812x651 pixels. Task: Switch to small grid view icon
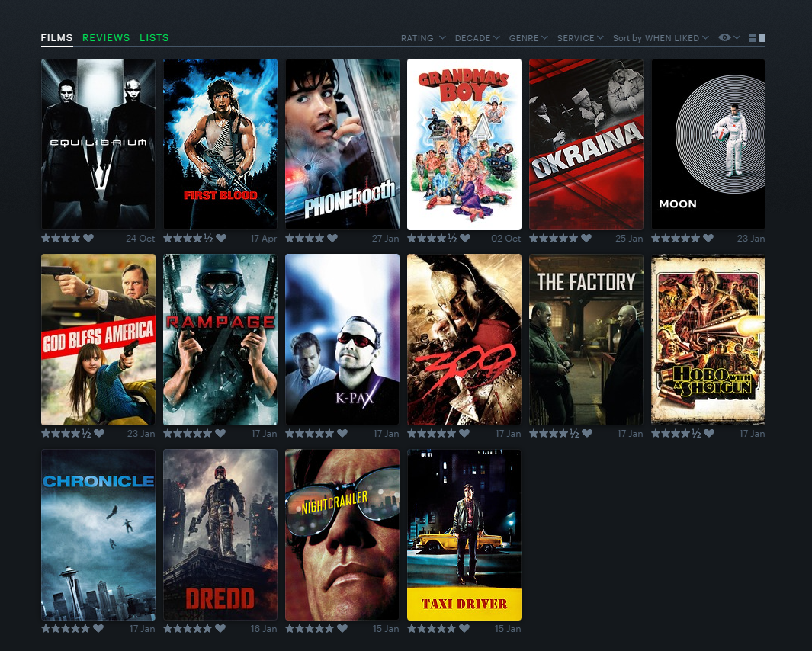click(x=753, y=38)
